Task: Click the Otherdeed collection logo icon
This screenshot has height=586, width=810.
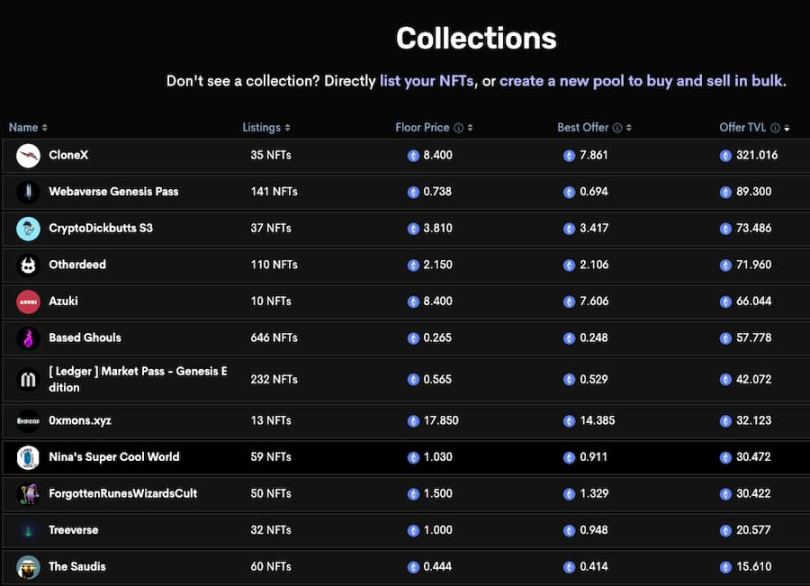Action: point(28,265)
